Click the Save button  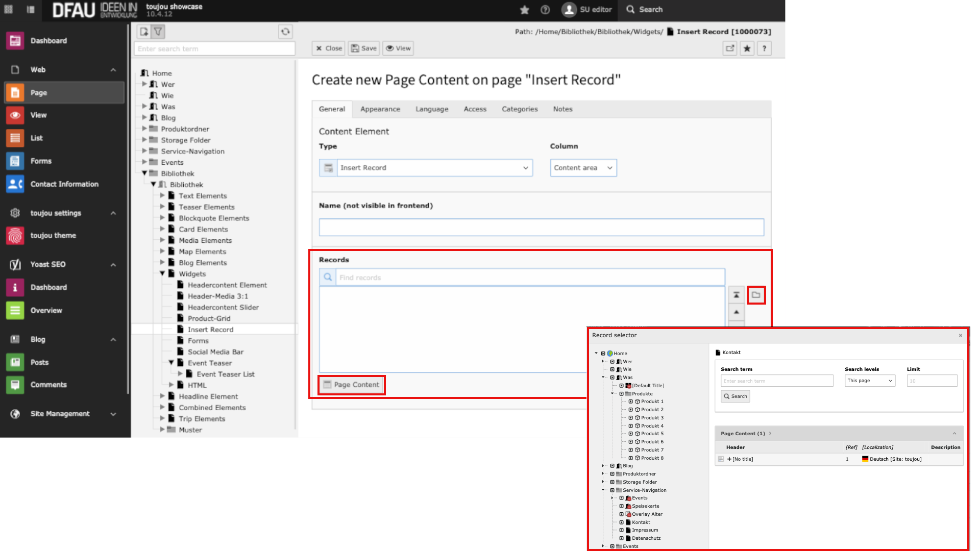(364, 48)
